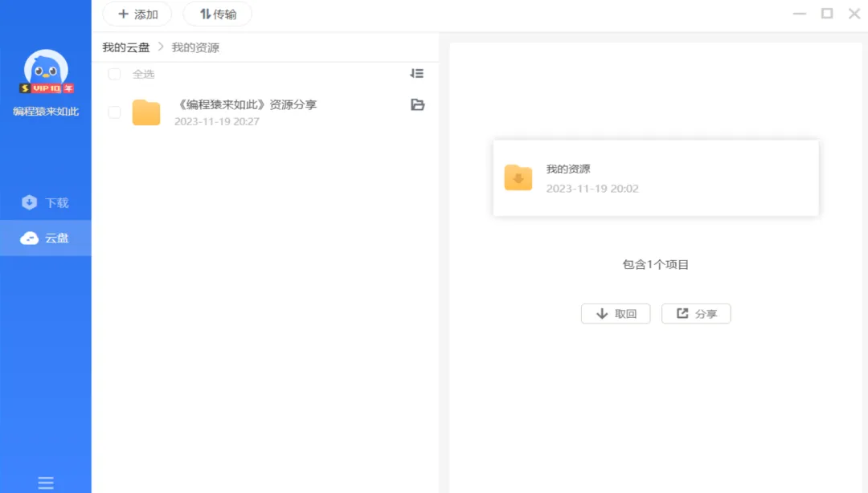
Task: Tick the 全选 select-all checkbox
Action: [x=115, y=74]
